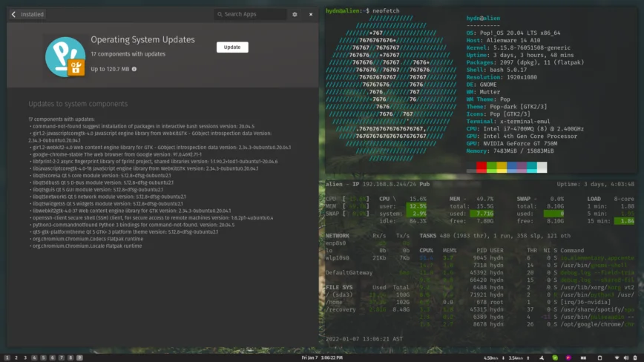Open the pink circular tray icon

pyautogui.click(x=568, y=358)
